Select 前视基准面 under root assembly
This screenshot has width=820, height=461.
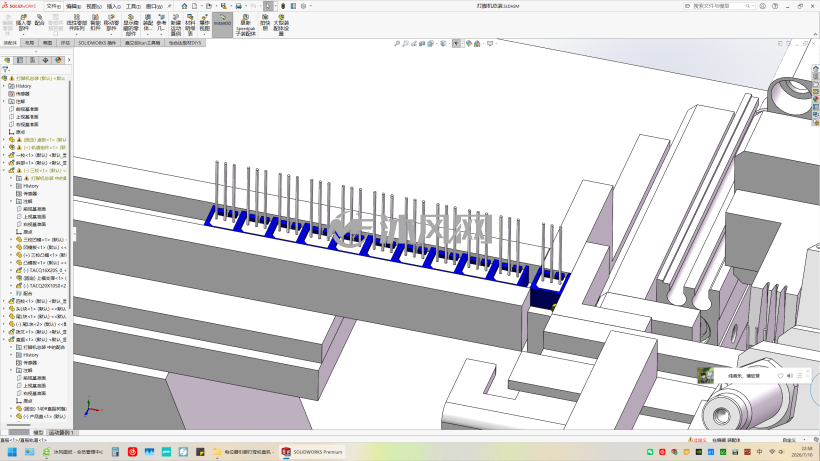(27, 109)
